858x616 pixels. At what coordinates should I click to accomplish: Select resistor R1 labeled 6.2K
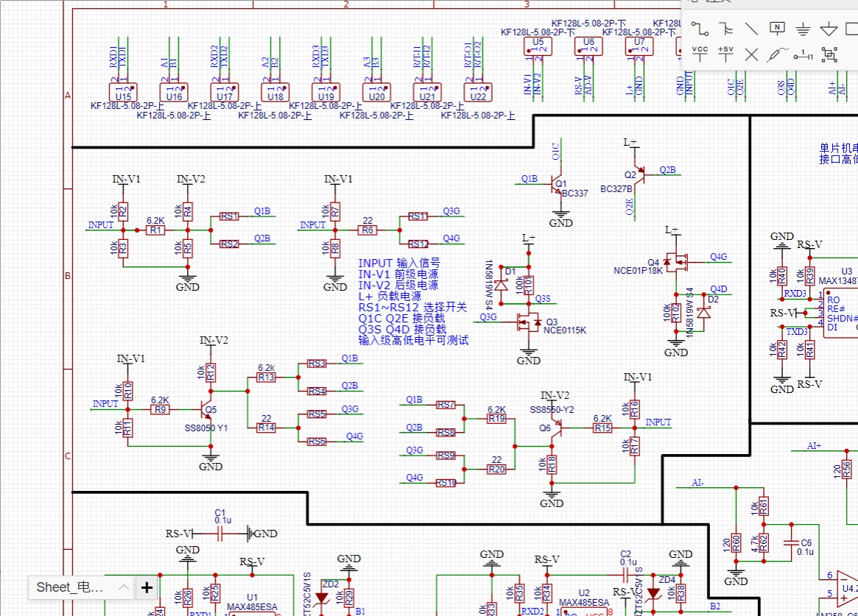click(x=156, y=230)
